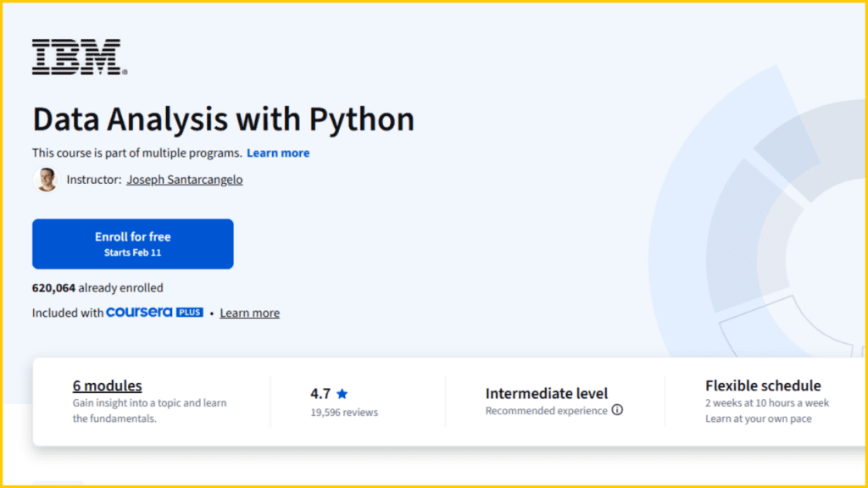
Task: Open Learn more next to Coursera Plus
Action: tap(249, 313)
